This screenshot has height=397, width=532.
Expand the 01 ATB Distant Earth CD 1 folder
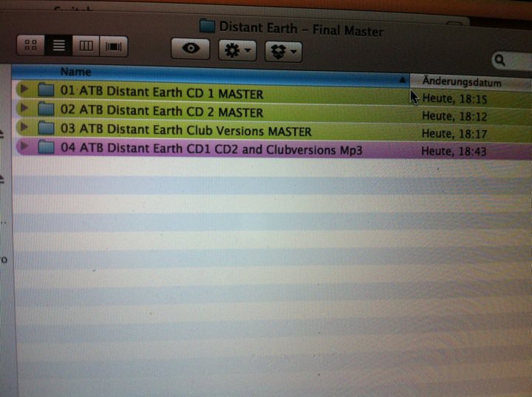(24, 89)
